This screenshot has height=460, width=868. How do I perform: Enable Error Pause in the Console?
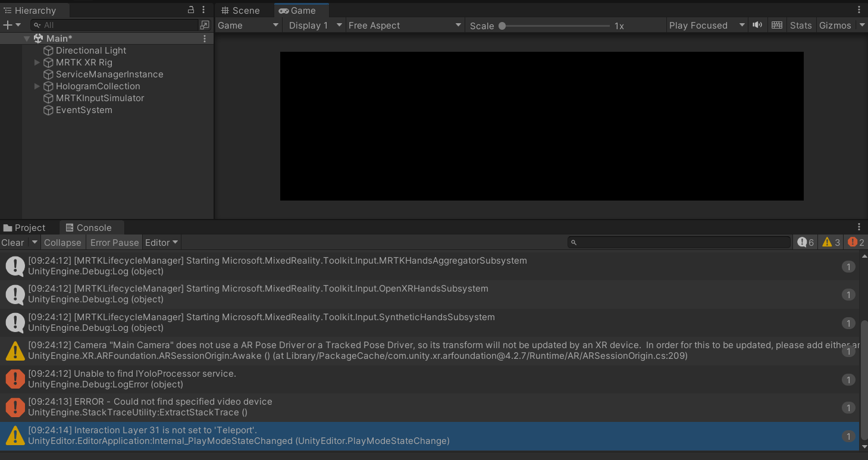pyautogui.click(x=114, y=242)
